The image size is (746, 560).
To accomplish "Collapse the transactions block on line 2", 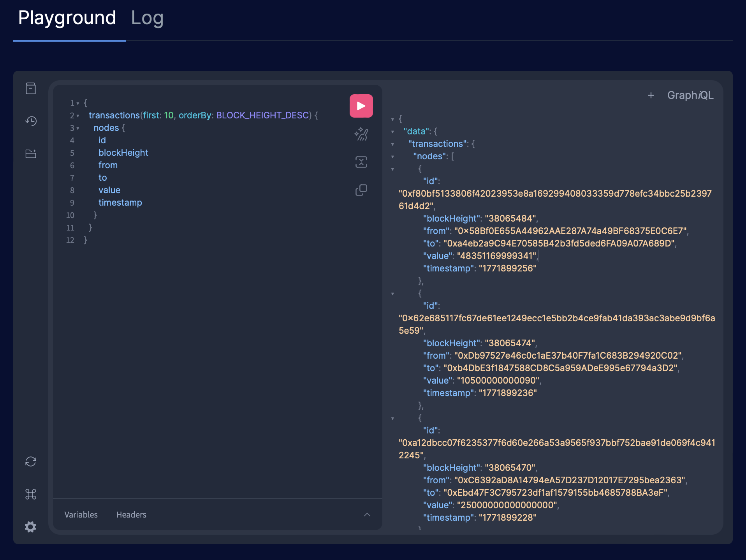I will pos(78,116).
